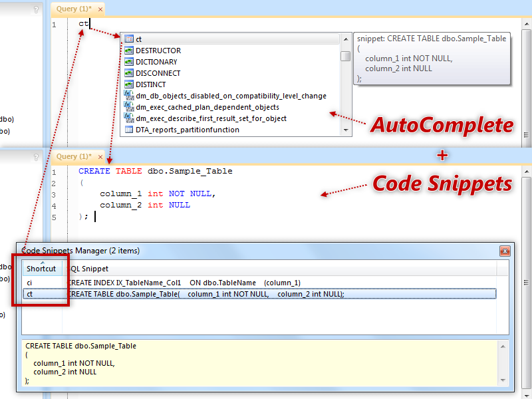Click the icon beside dm_db_objects_disabled_on_compatibility_level_change
Screen dimensions: 532x399
pos(129,95)
